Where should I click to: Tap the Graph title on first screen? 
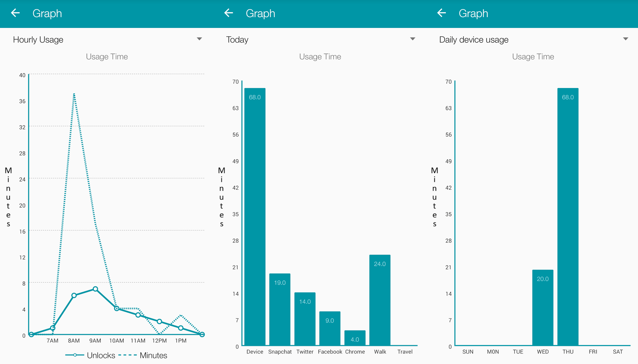(x=47, y=13)
